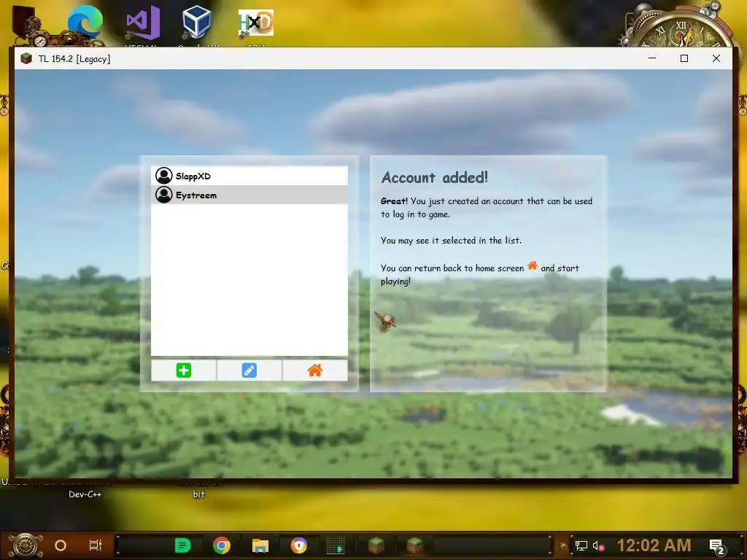
Task: Click the 'TL 154.2 [Legacy]' window title
Action: (74, 58)
